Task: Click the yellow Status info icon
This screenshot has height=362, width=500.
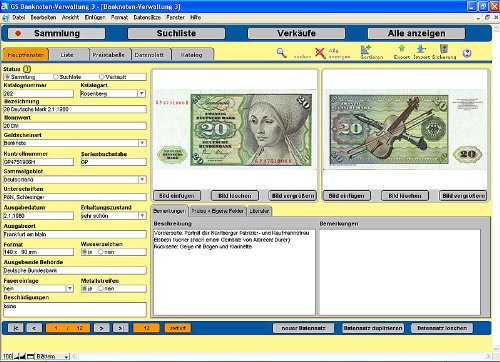Action: (27, 69)
